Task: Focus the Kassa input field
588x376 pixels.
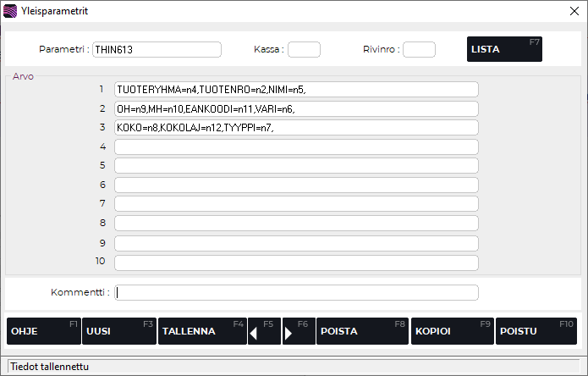Action: coord(304,49)
